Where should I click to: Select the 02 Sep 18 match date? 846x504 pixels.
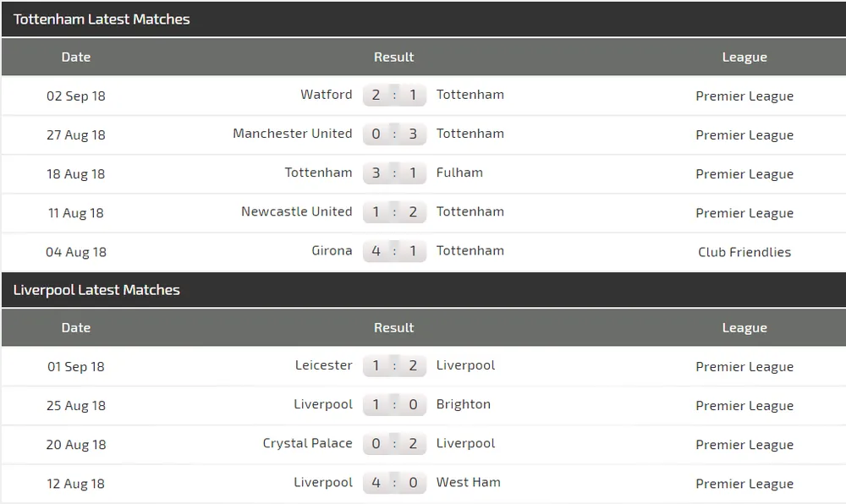(x=76, y=96)
